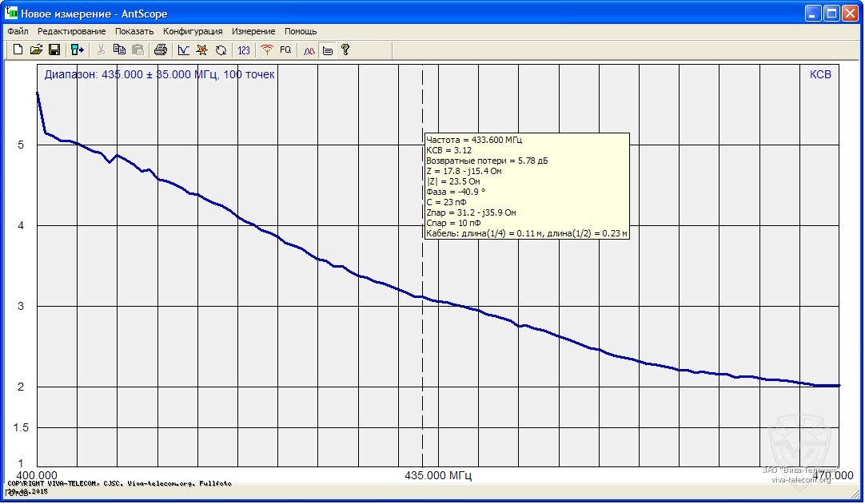
Task: Click the New file toolbar icon
Action: [x=18, y=50]
